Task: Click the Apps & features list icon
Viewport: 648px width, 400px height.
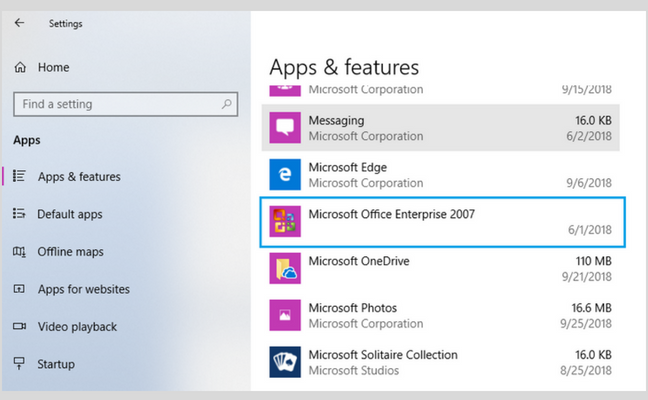Action: [19, 176]
